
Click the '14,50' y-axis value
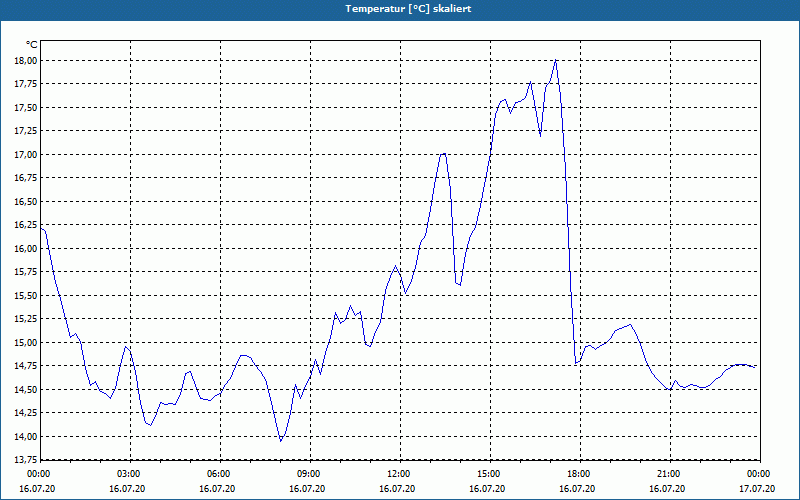(26, 389)
